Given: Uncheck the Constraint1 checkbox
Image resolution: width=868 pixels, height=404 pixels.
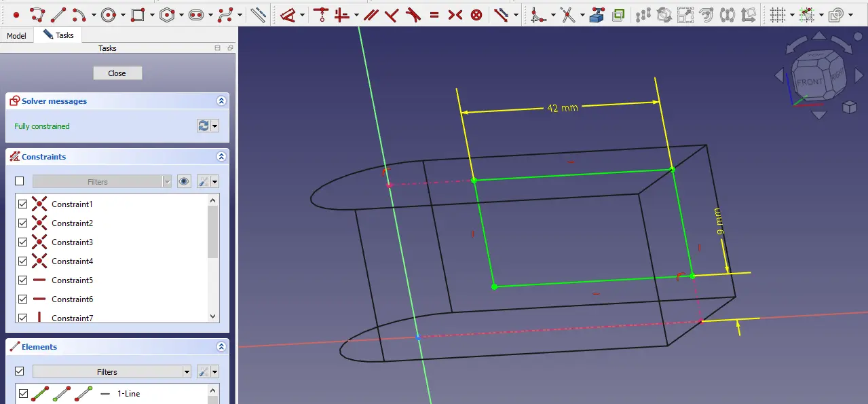Looking at the screenshot, I should tap(23, 204).
